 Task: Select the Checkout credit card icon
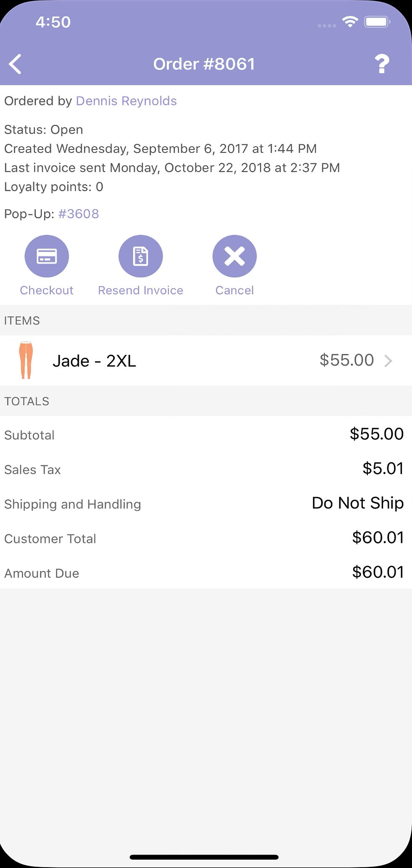coord(47,256)
